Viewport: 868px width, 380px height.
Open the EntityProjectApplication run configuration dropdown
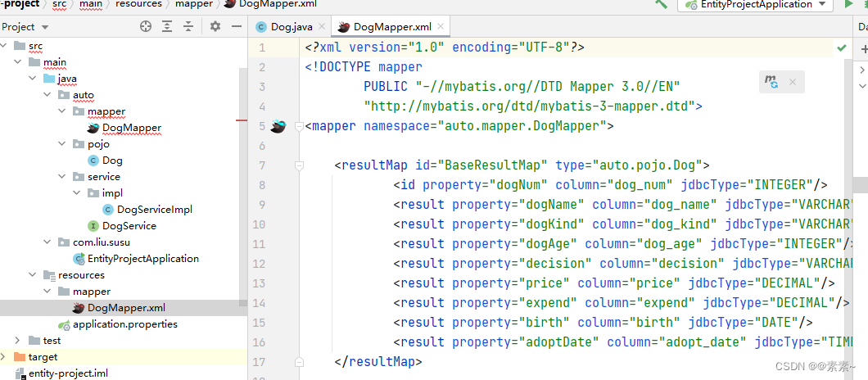[x=755, y=4]
